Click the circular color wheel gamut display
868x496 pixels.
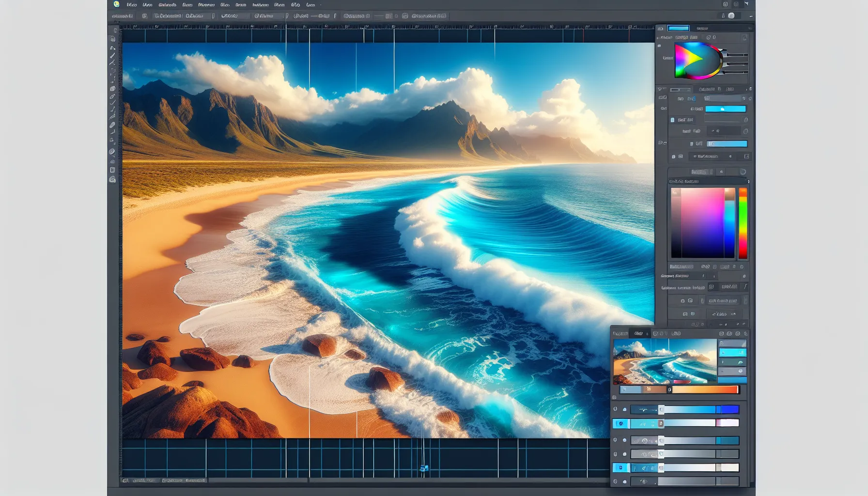pos(697,61)
